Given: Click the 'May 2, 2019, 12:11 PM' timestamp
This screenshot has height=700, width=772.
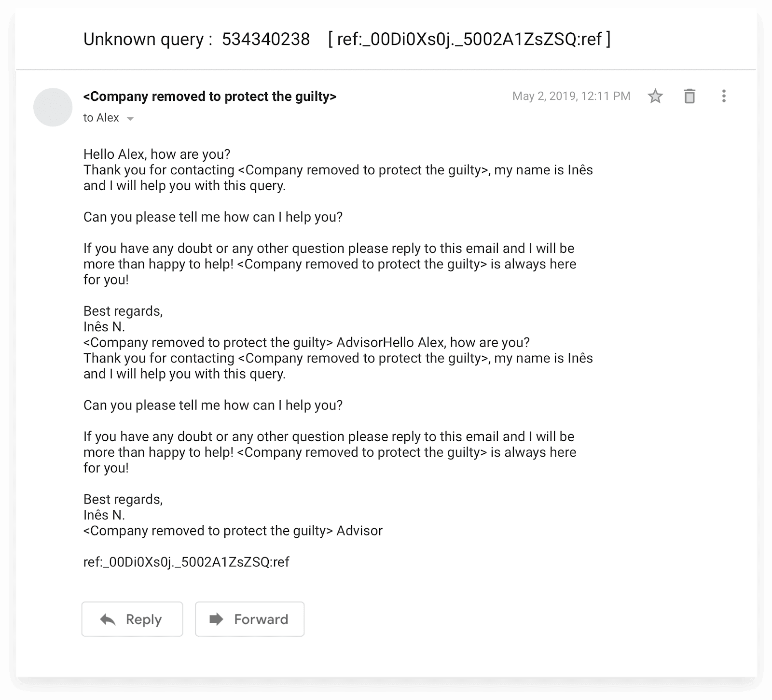Looking at the screenshot, I should tap(571, 96).
